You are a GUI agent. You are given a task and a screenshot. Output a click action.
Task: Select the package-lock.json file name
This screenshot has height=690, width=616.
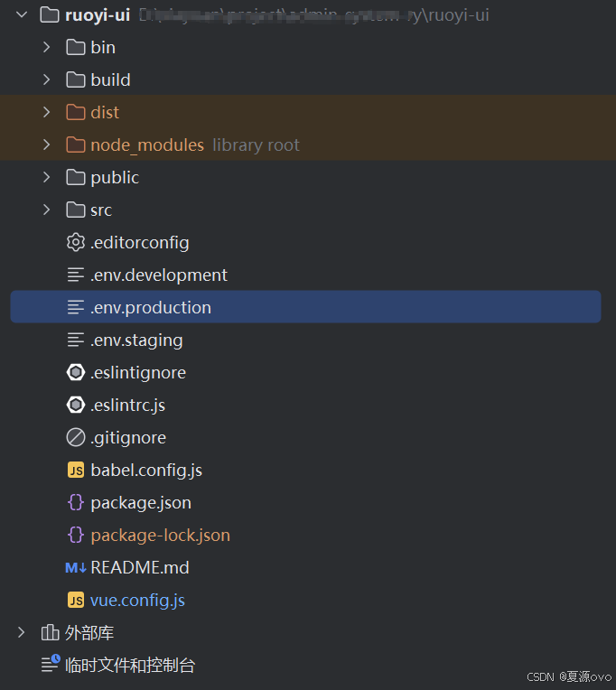coord(160,536)
